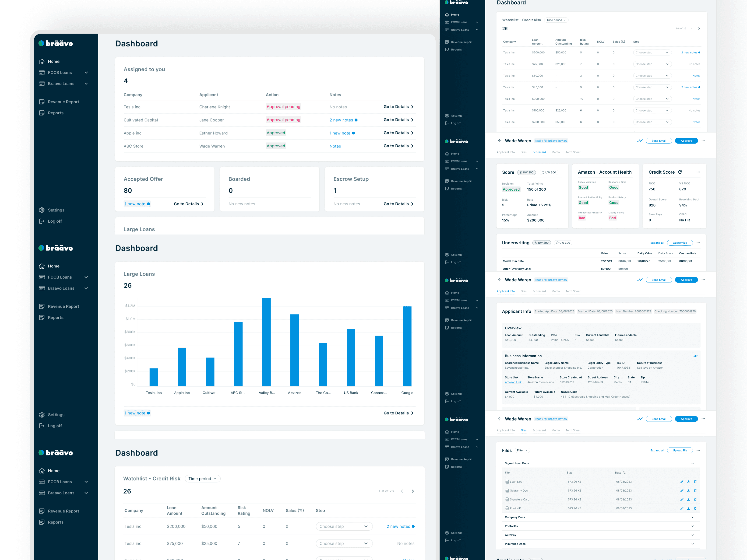This screenshot has width=747, height=560.
Task: Expand the Company Docs section
Action: click(693, 517)
